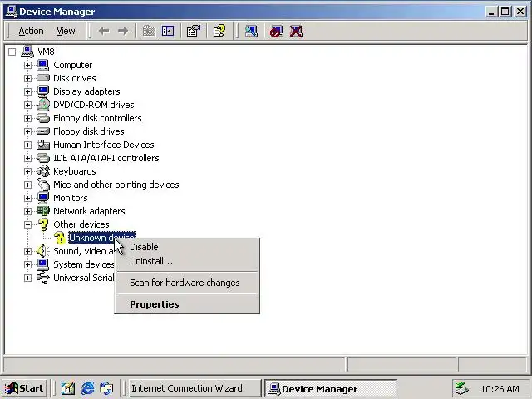The height and width of the screenshot is (399, 532).
Task: Click the Up one level toolbar icon
Action: point(149,32)
